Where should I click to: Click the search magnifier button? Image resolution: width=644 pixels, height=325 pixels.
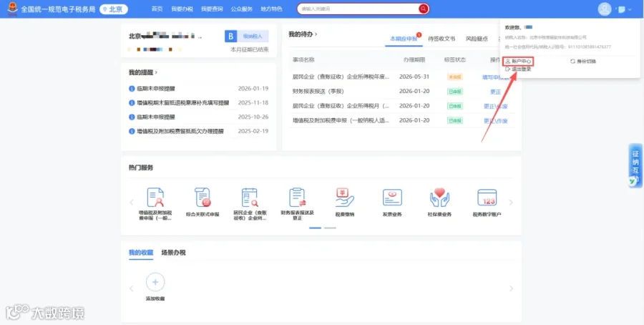click(423, 9)
